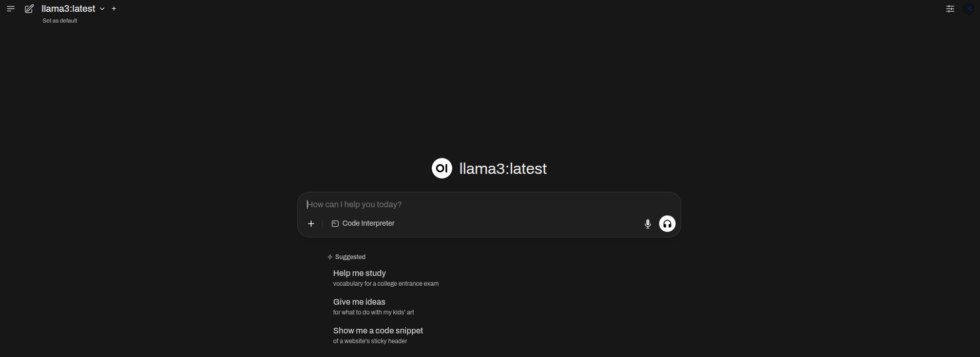Pick the 'Give me ideas' suggestion
The height and width of the screenshot is (357, 980).
coord(359,302)
